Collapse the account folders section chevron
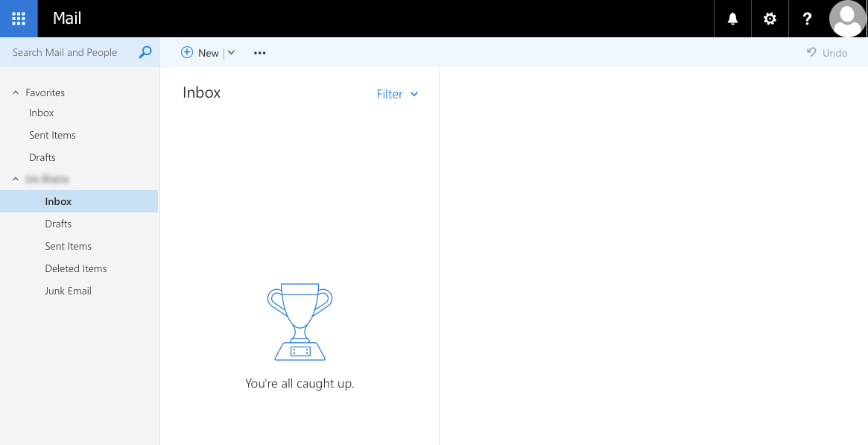Image resolution: width=868 pixels, height=445 pixels. click(x=16, y=179)
